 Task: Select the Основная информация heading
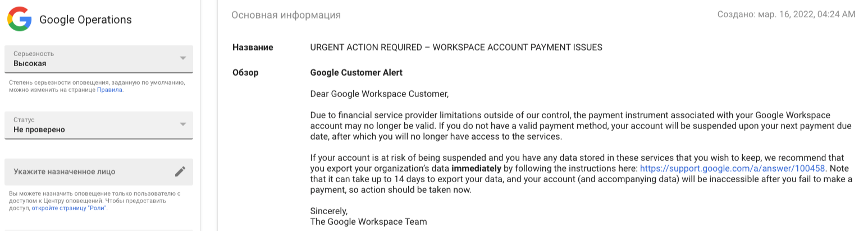(286, 15)
